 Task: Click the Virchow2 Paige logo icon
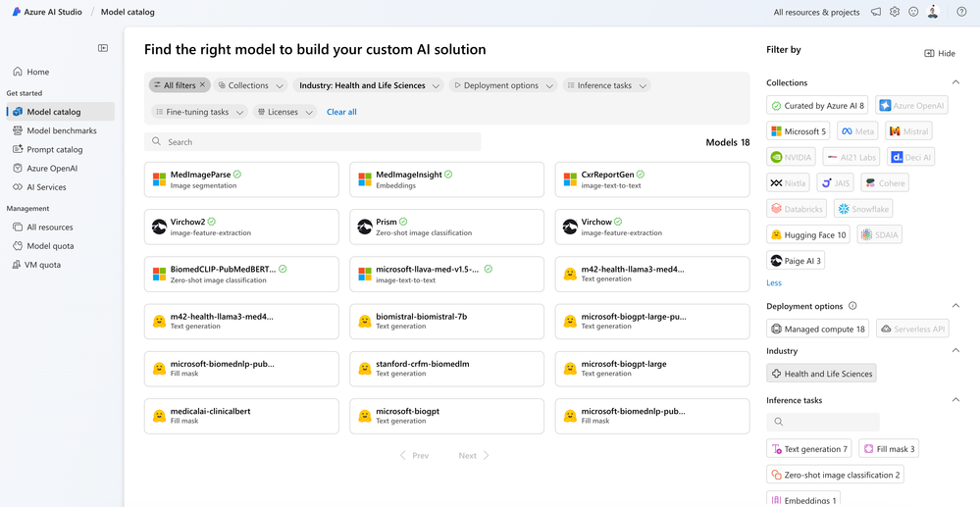pyautogui.click(x=159, y=227)
